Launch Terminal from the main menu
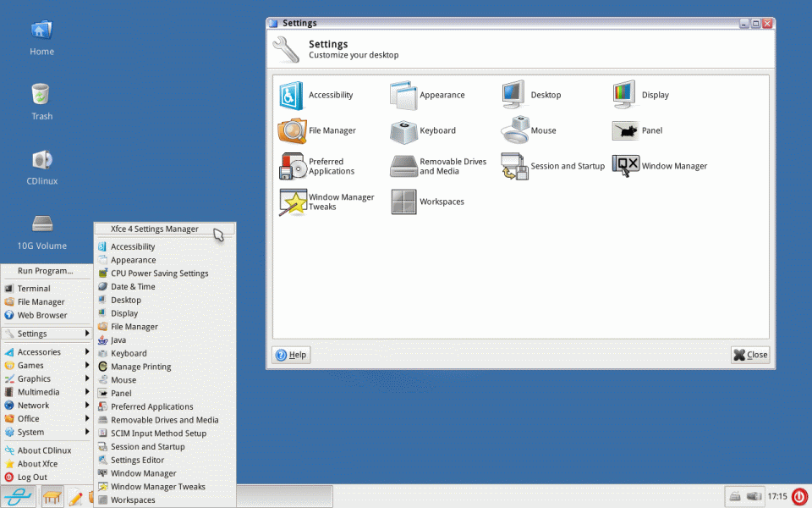812x508 pixels. 46,289
